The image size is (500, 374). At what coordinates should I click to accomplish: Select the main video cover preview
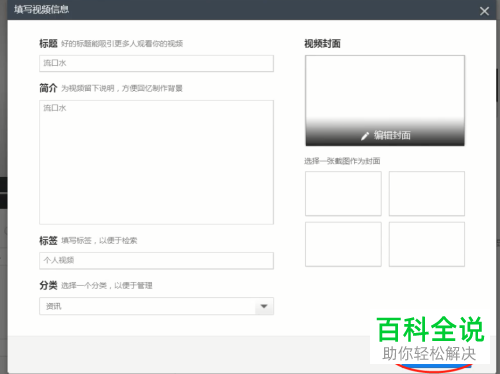[385, 101]
